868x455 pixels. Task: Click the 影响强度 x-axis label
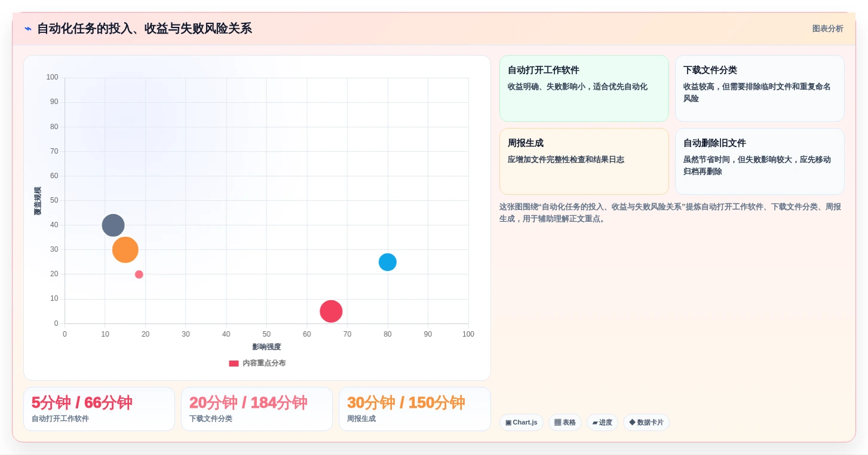tap(266, 347)
